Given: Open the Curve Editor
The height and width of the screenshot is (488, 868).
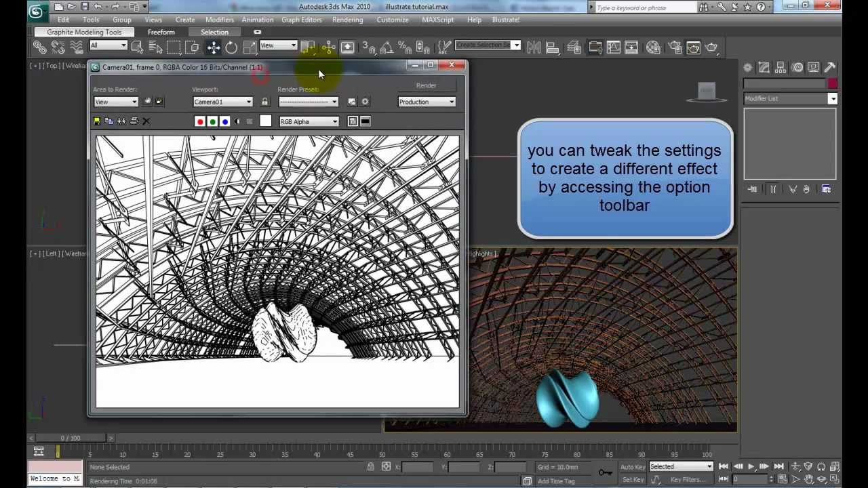Looking at the screenshot, I should pos(614,47).
